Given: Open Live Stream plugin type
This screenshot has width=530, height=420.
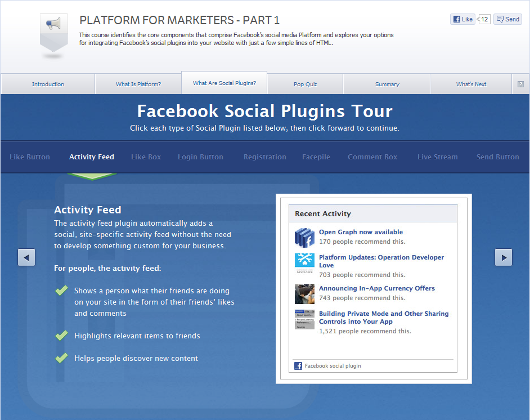Looking at the screenshot, I should tap(438, 157).
